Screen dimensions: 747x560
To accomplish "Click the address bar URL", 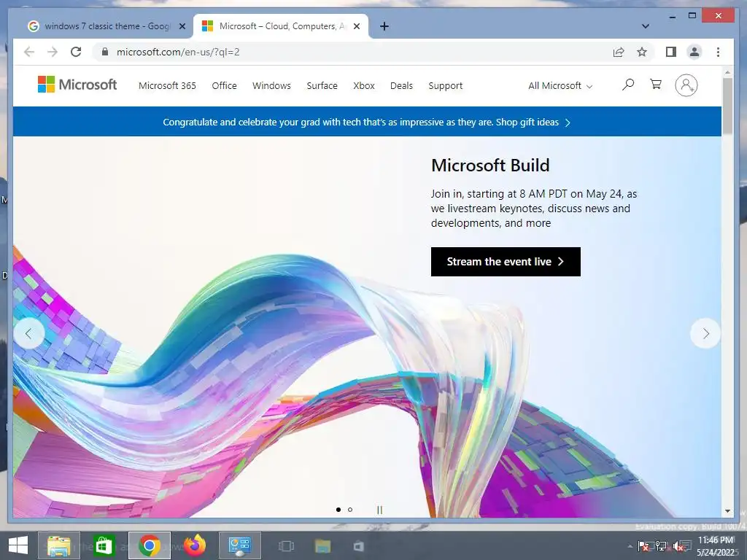I will pos(178,52).
